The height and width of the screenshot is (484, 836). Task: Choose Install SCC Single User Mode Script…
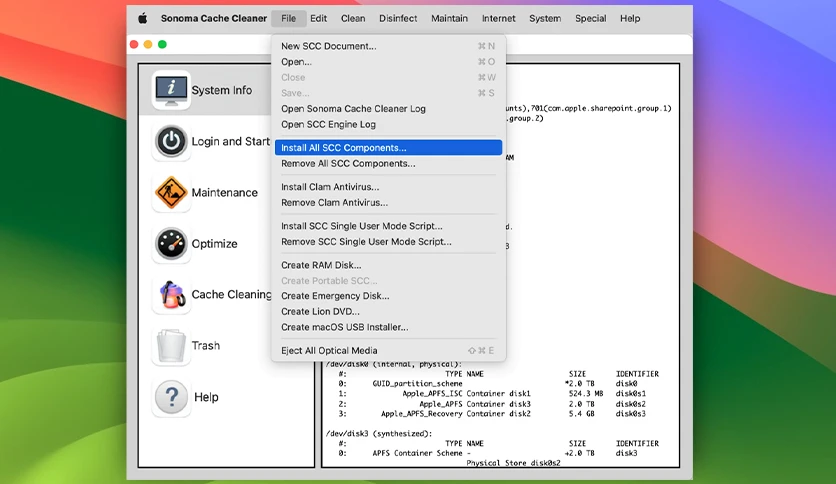(388, 226)
